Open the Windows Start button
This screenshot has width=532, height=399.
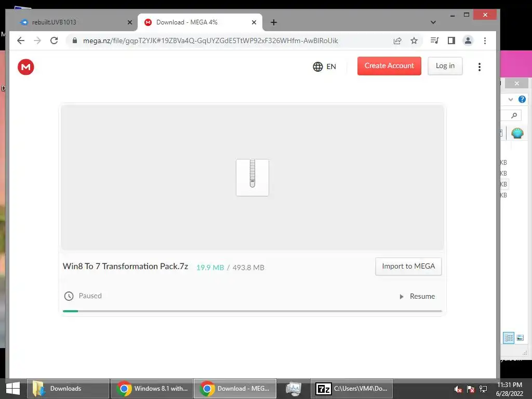13,389
